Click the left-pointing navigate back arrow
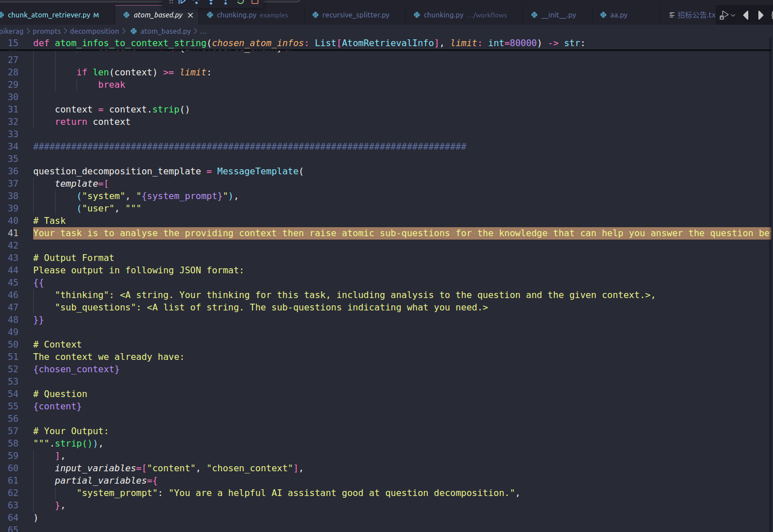773x532 pixels. click(745, 15)
